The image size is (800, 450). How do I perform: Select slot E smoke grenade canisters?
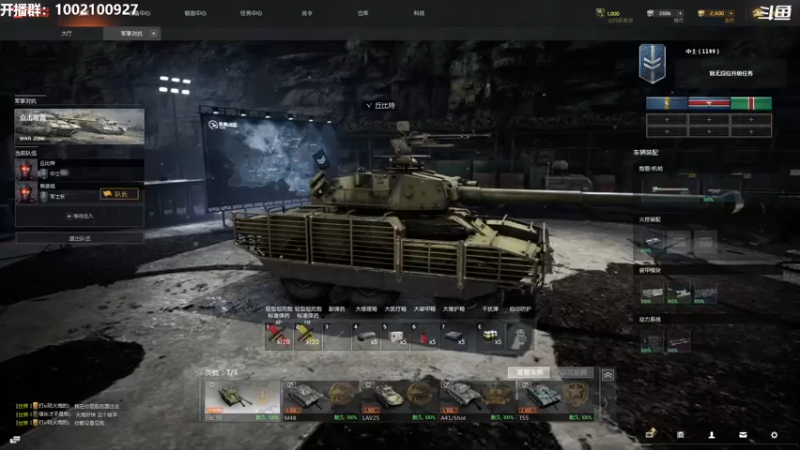[x=491, y=336]
